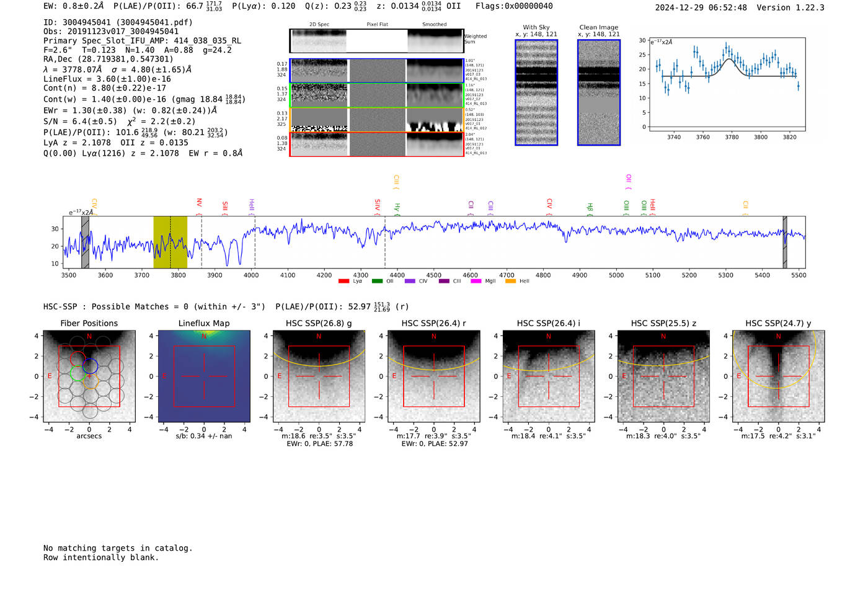
Task: Click the 2024-12-29 06:52:48 timestamp
Action: point(701,8)
